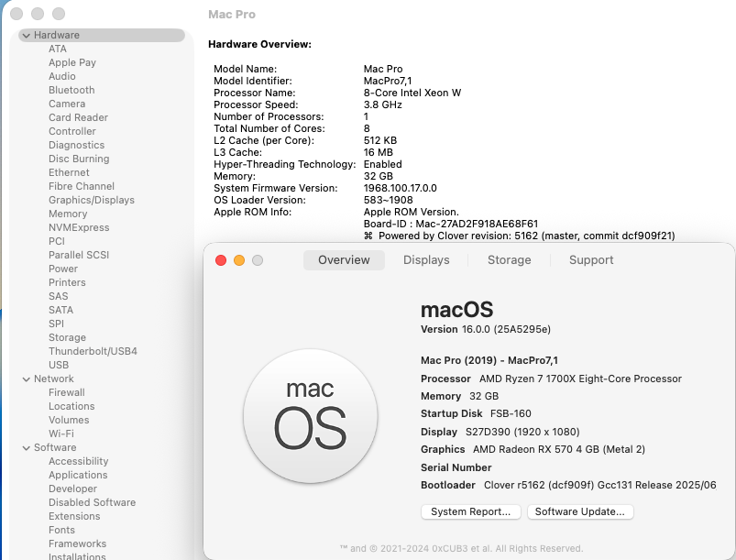
Task: Select Thunderbolt/USB4 in hardware list
Action: 93,351
